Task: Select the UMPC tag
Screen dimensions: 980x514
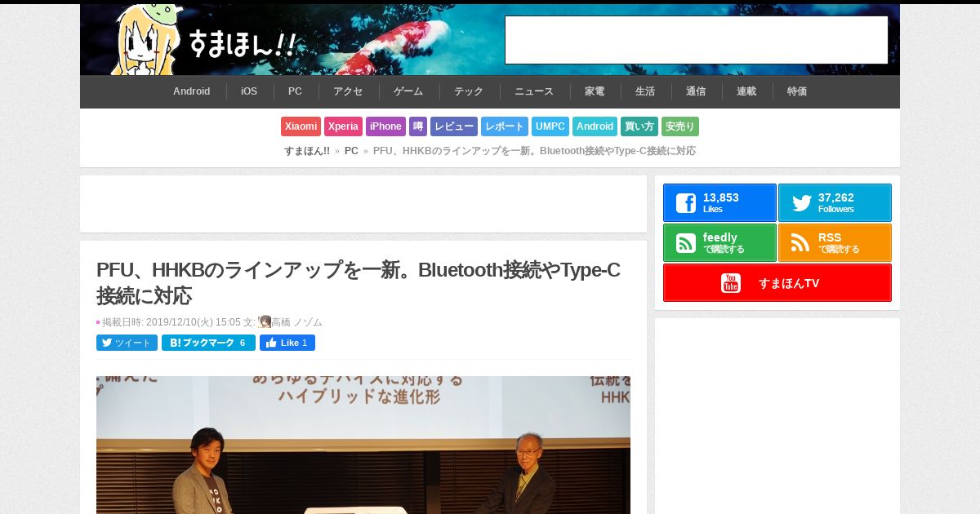Action: pyautogui.click(x=550, y=126)
